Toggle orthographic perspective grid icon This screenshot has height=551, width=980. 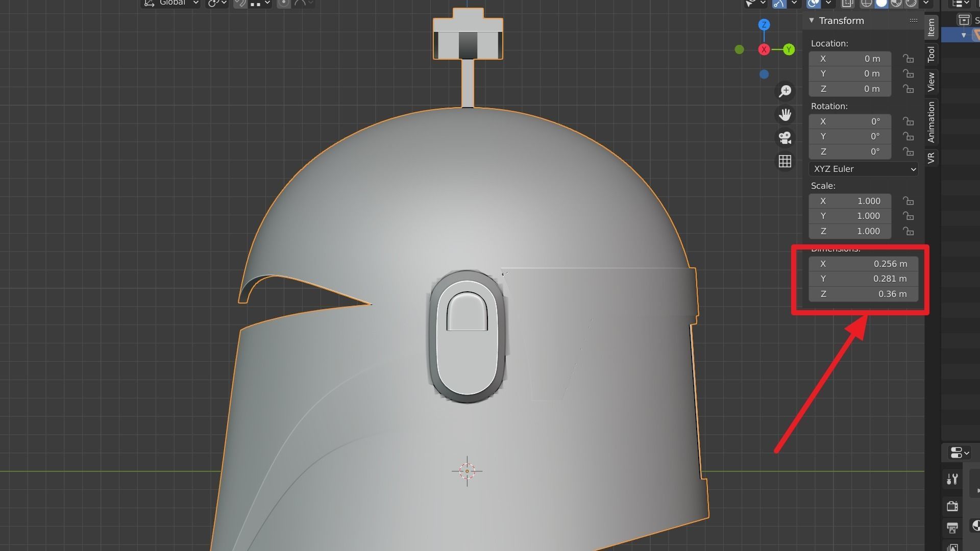coord(785,161)
